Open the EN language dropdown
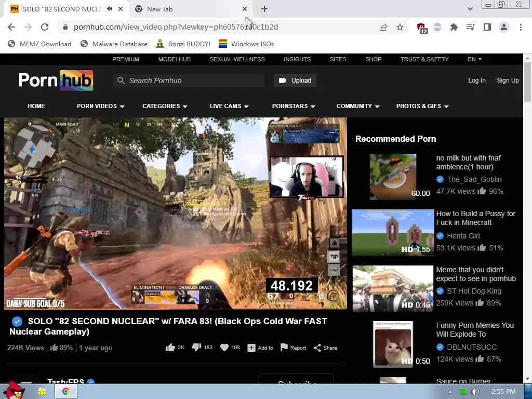The image size is (532, 399). point(474,59)
